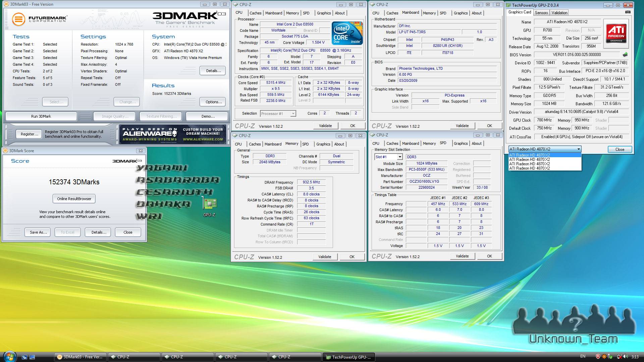Click the EN language indicator
Screen dimensions: 644x362
coord(583,356)
